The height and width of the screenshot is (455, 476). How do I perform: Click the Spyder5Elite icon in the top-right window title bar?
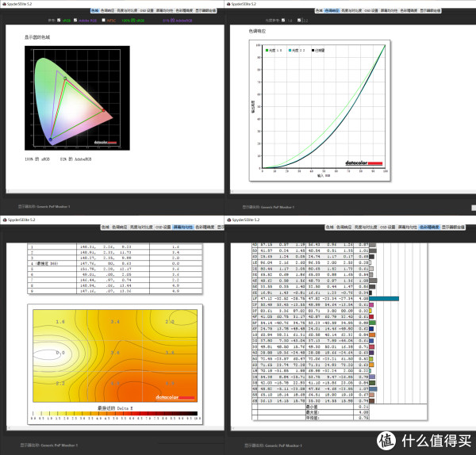pyautogui.click(x=228, y=4)
